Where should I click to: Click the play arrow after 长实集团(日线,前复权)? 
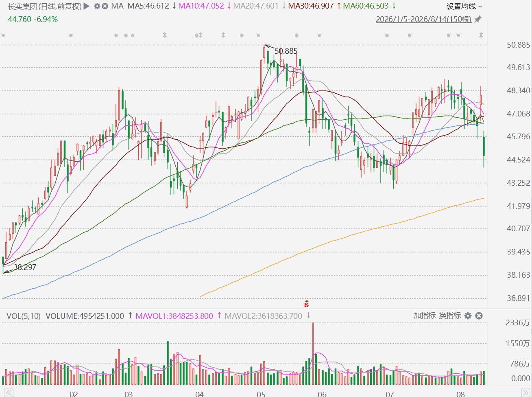click(86, 6)
